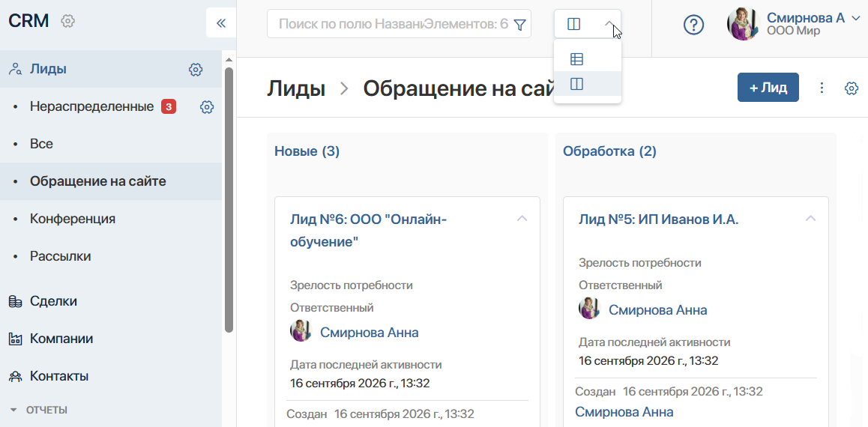Viewport: 868px width, 427px height.
Task: Click sidebar scrollbar up arrow
Action: (x=229, y=60)
